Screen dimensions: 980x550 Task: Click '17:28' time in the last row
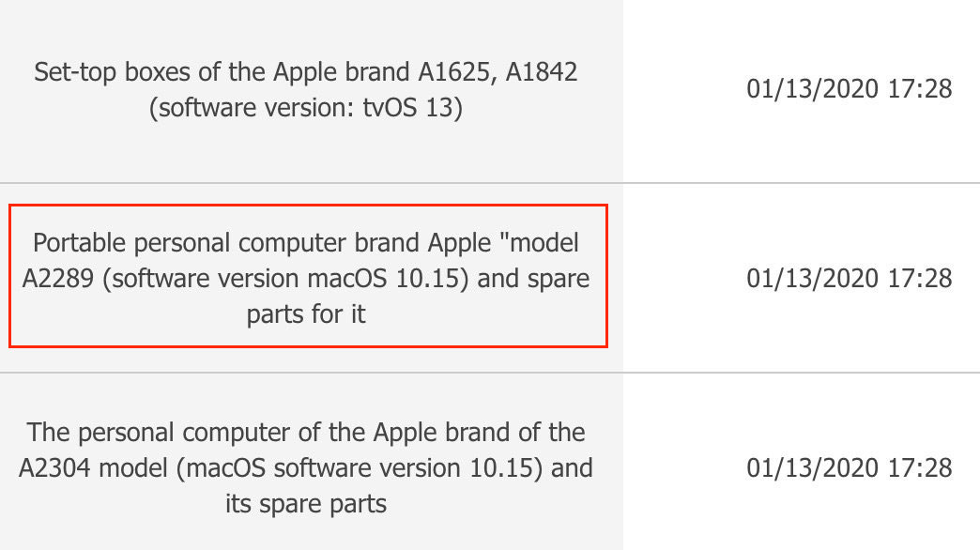920,467
